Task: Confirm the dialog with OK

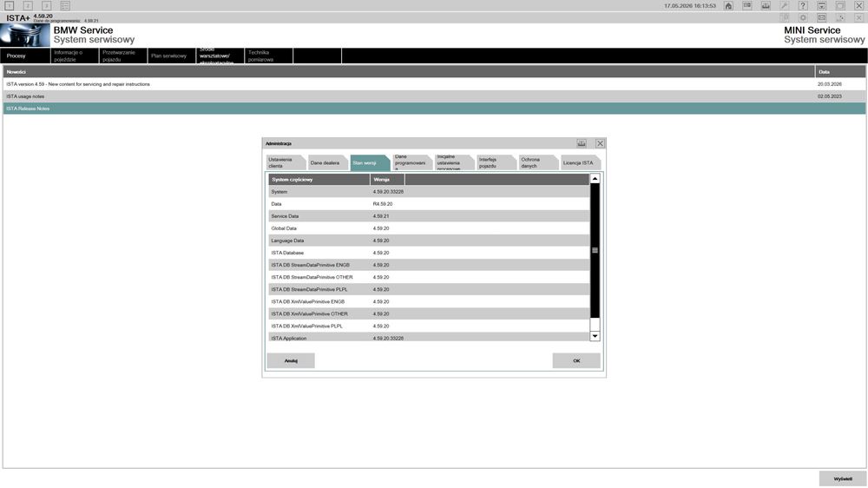Action: [x=576, y=360]
